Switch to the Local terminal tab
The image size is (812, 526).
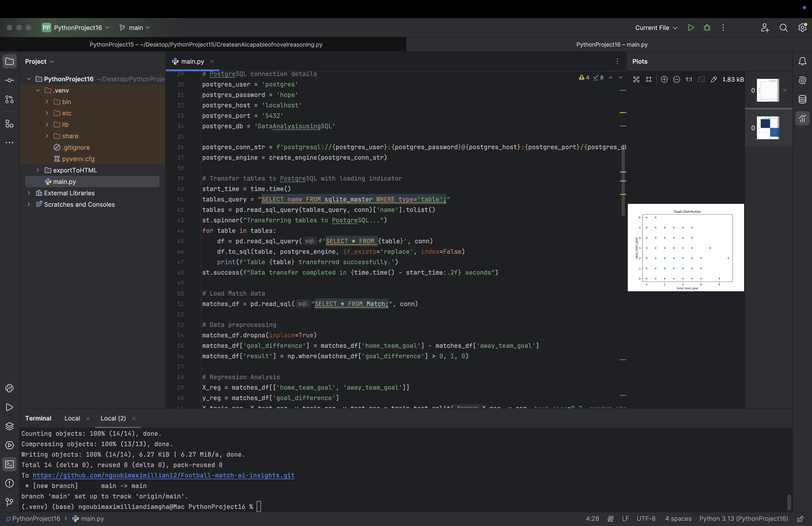(72, 418)
